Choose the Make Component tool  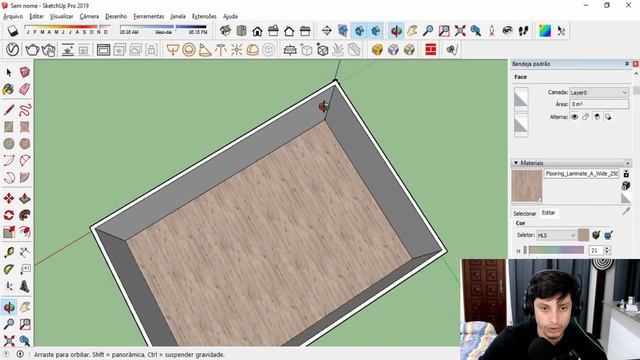pyautogui.click(x=25, y=73)
